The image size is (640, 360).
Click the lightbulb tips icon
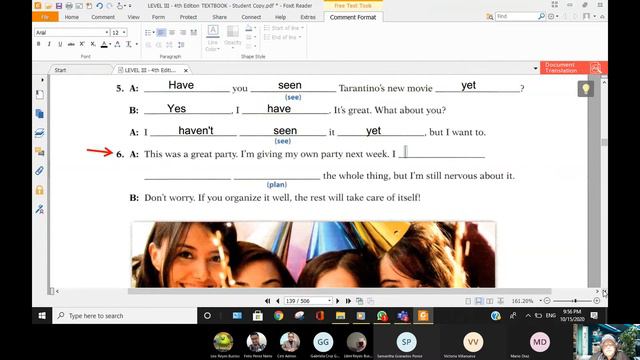586,89
